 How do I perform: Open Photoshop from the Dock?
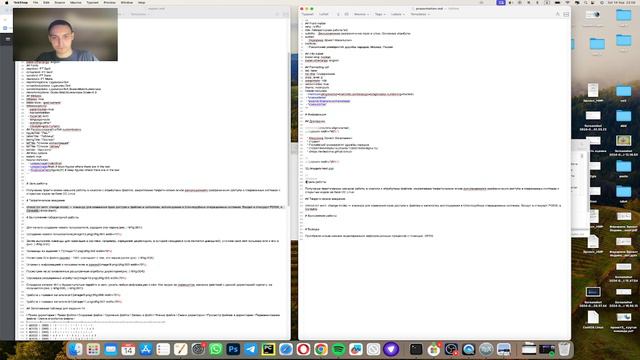[x=233, y=349]
